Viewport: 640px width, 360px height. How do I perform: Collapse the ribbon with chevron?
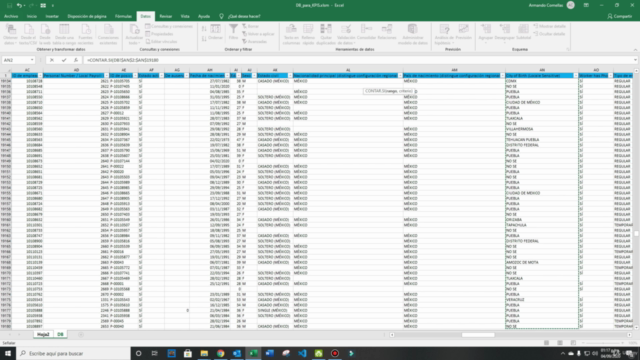pyautogui.click(x=635, y=50)
